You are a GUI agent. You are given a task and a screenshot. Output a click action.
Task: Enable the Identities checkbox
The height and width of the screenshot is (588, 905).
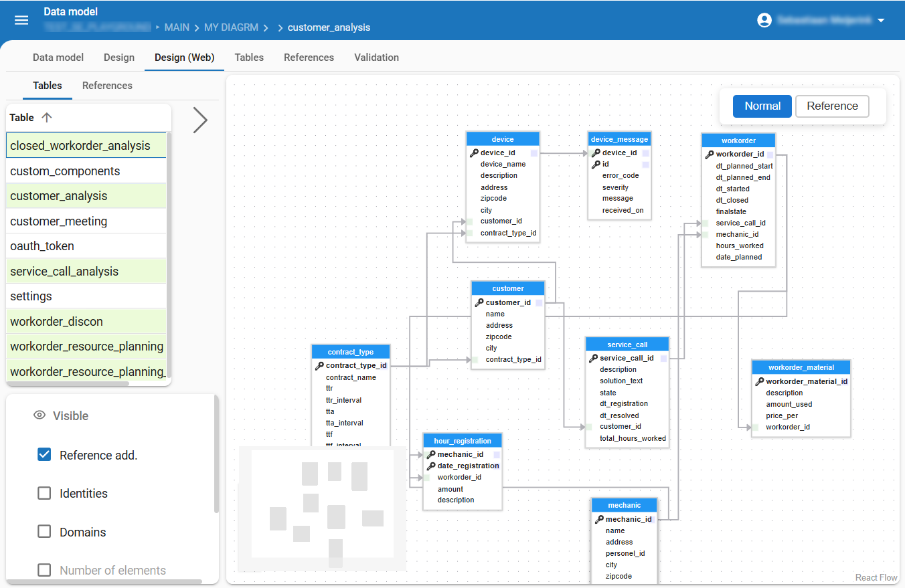(x=44, y=494)
